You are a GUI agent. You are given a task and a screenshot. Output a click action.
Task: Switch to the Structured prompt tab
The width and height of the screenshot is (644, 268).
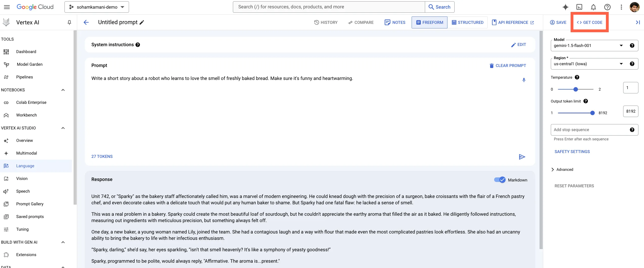[x=468, y=22]
